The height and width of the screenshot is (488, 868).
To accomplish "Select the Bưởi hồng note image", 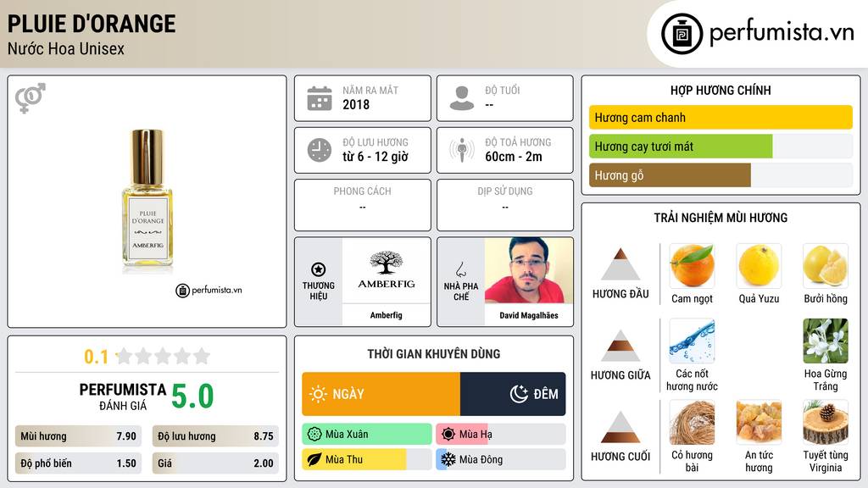I will point(826,265).
